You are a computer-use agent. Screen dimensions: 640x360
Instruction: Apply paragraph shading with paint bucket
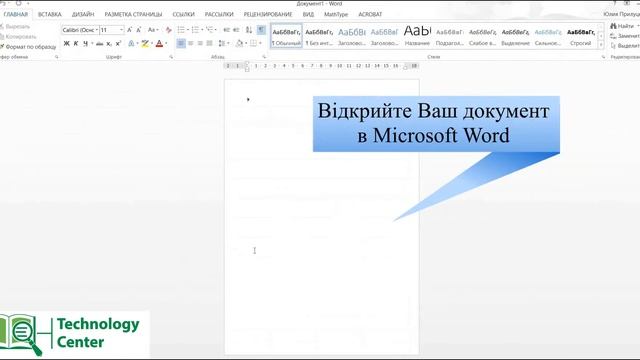(x=240, y=43)
